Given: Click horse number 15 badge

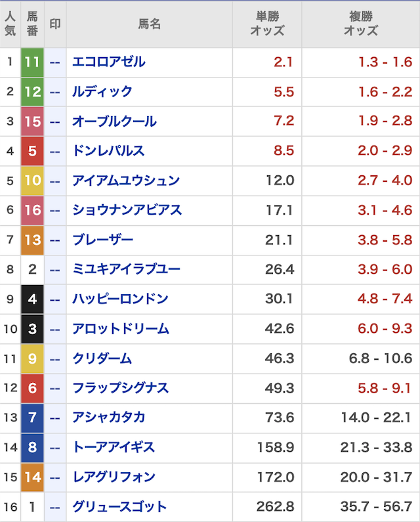Looking at the screenshot, I should click(x=32, y=121).
